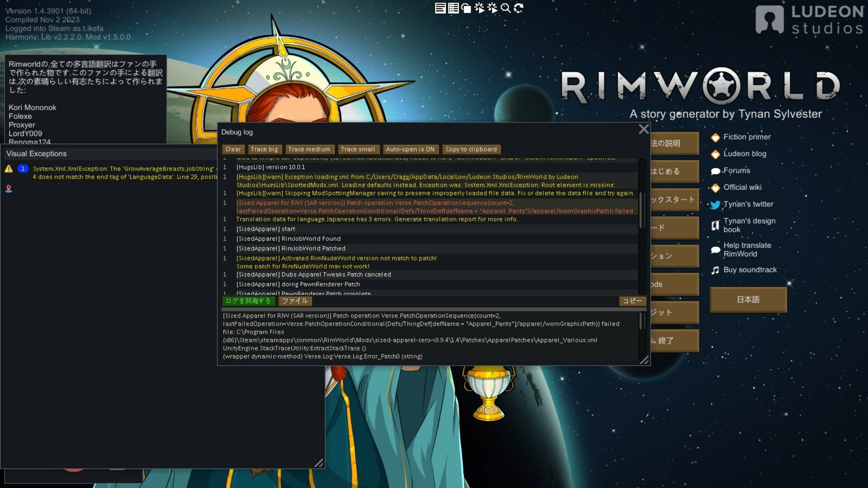
Task: Open the Official wiki link
Action: tap(742, 187)
